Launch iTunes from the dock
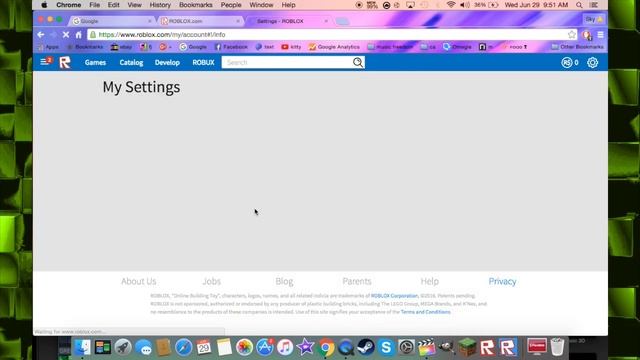 (x=285, y=347)
